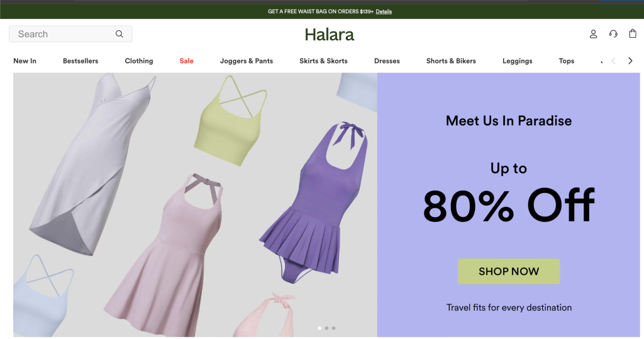Click the search magnifier icon
The height and width of the screenshot is (339, 644).
point(119,34)
